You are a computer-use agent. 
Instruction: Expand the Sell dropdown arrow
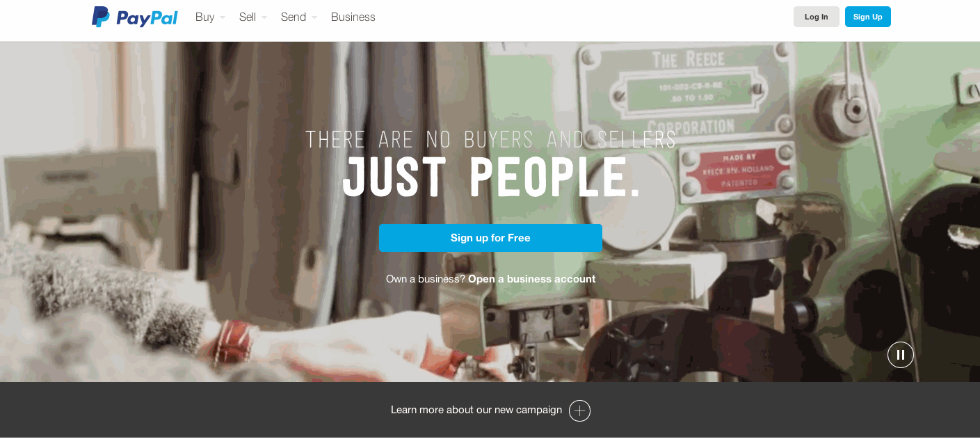[264, 17]
